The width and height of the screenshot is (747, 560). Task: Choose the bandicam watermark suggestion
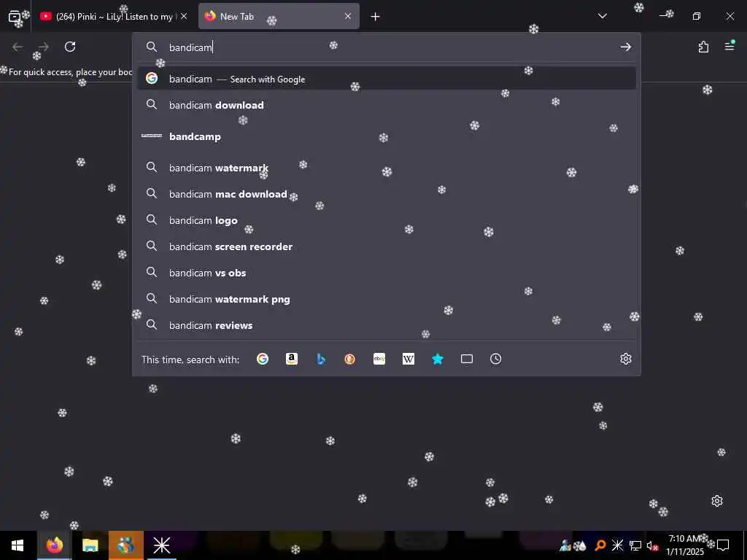(387, 168)
